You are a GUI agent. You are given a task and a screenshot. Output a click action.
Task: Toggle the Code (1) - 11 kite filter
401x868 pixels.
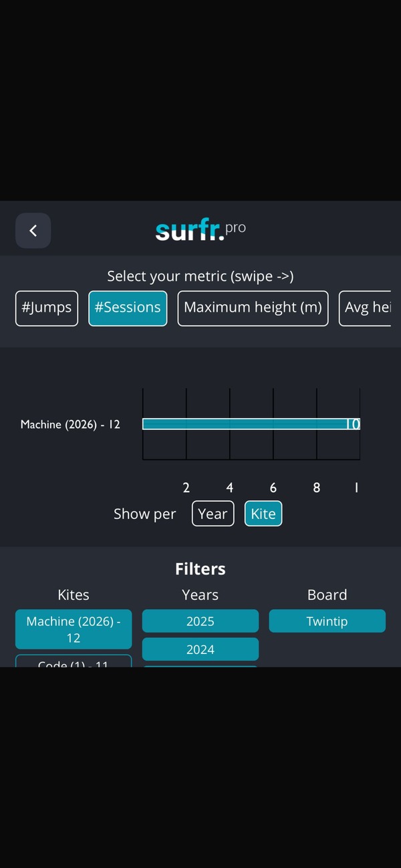(x=74, y=662)
